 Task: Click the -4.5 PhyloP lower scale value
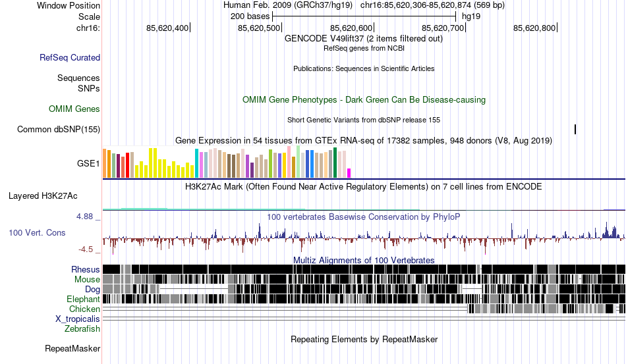[86, 249]
